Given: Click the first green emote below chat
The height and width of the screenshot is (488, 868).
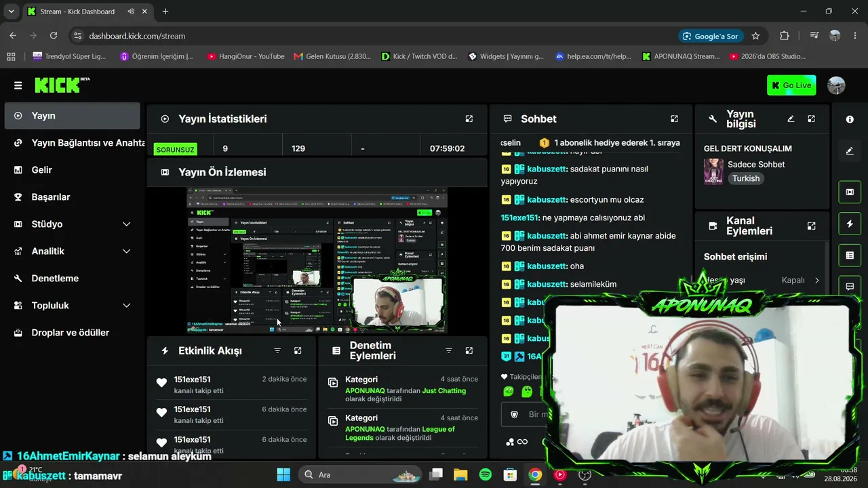Looking at the screenshot, I should click(x=509, y=391).
